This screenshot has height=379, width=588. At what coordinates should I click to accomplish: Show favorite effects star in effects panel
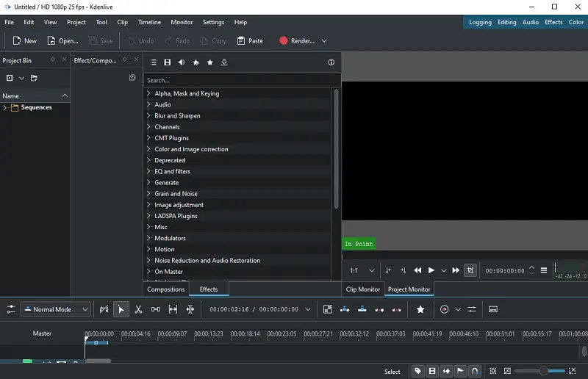point(210,62)
